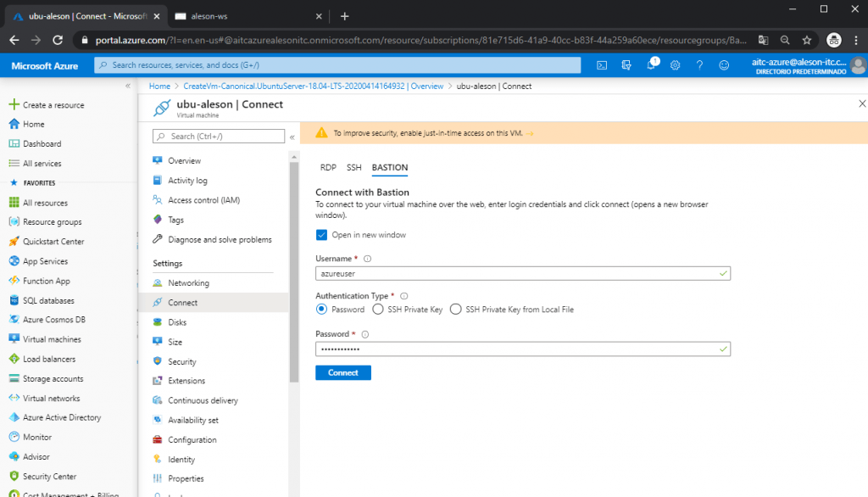Toggle Open in new window checkbox
This screenshot has width=868, height=497.
click(321, 235)
